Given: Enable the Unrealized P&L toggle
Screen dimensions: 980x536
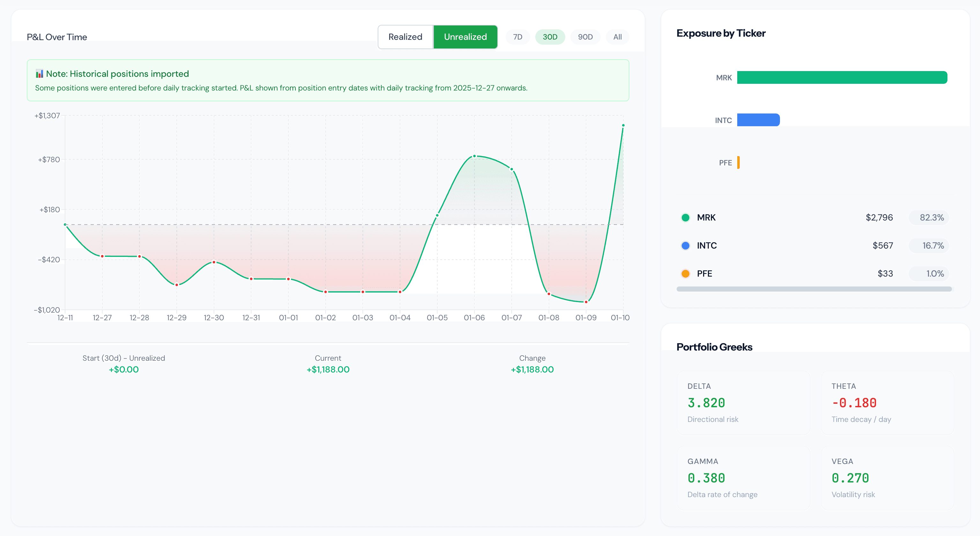Looking at the screenshot, I should click(x=465, y=37).
